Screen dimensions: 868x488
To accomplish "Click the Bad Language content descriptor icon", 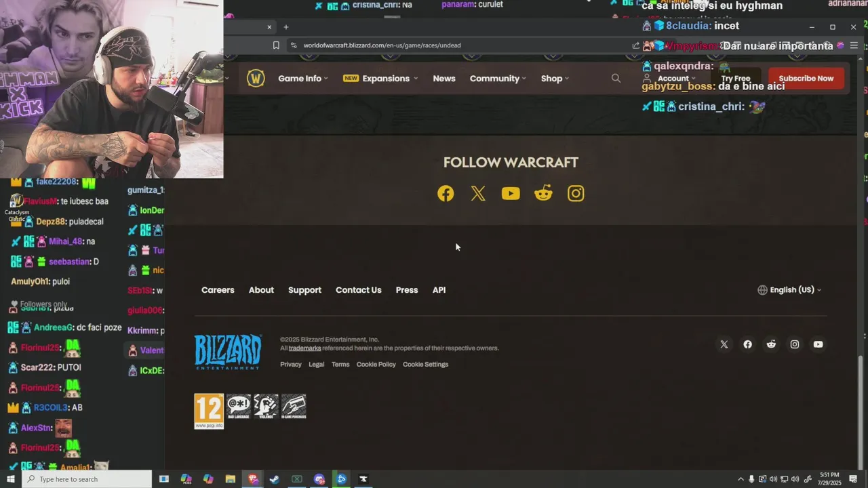I will pyautogui.click(x=239, y=407).
